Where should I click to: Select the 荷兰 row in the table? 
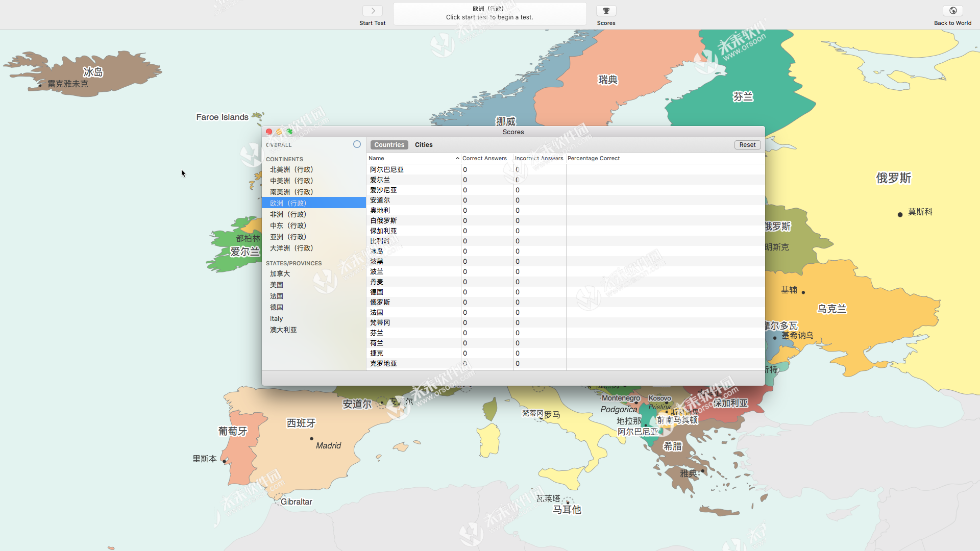pos(566,343)
